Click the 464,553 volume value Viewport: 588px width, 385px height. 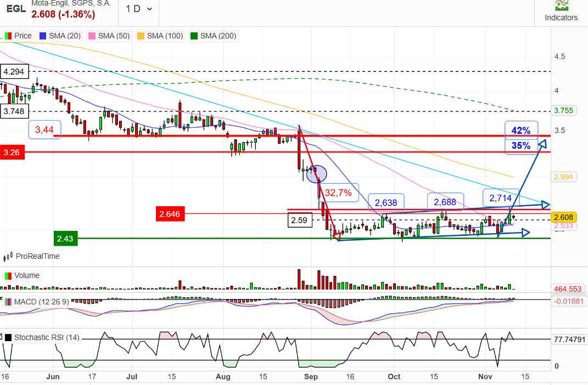coord(568,288)
